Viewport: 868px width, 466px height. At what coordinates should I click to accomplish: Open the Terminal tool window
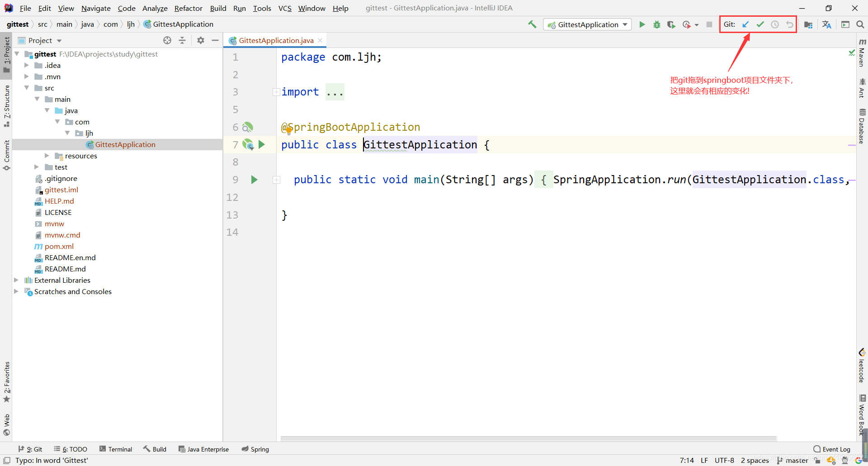pos(116,449)
